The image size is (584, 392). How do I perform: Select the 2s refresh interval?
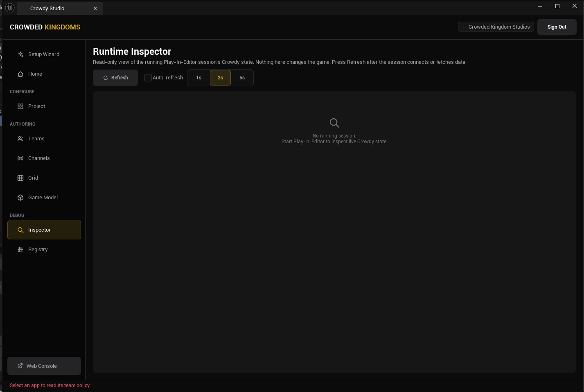tap(220, 78)
